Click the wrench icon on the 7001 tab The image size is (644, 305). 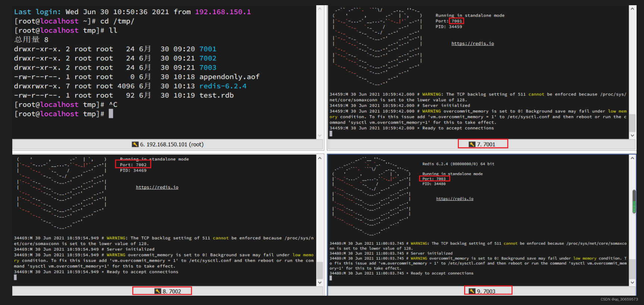(x=472, y=144)
